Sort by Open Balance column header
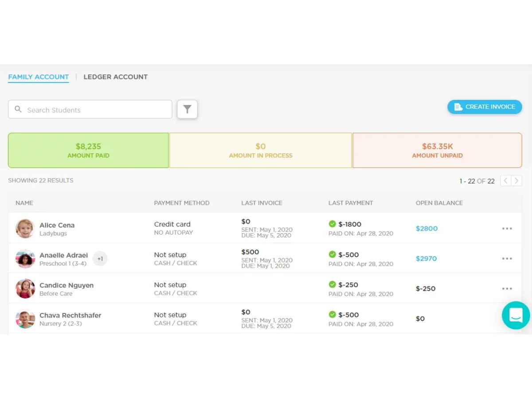Screen dimensions: 532x399 [x=439, y=203]
